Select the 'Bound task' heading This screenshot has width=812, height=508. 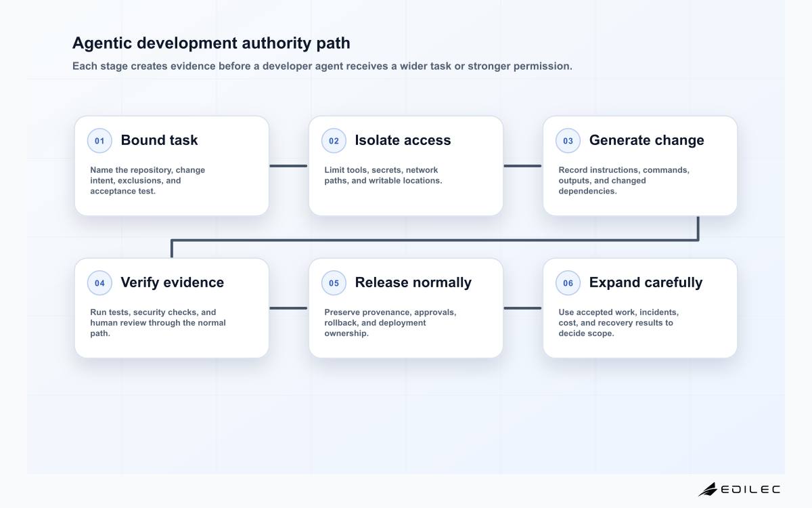tap(159, 140)
